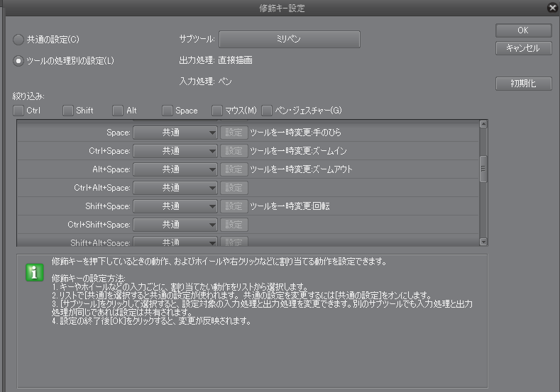Click the 初期化 reset button

click(524, 83)
